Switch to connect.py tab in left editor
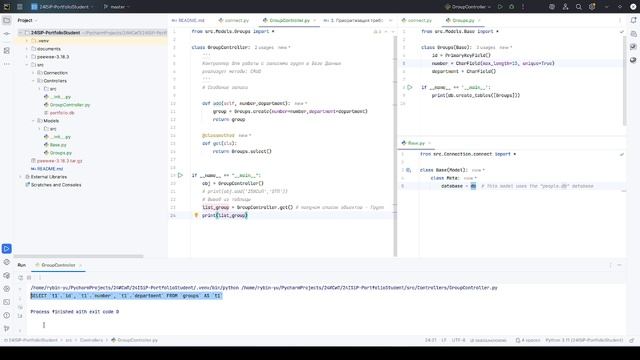The width and height of the screenshot is (640, 360). (x=234, y=20)
